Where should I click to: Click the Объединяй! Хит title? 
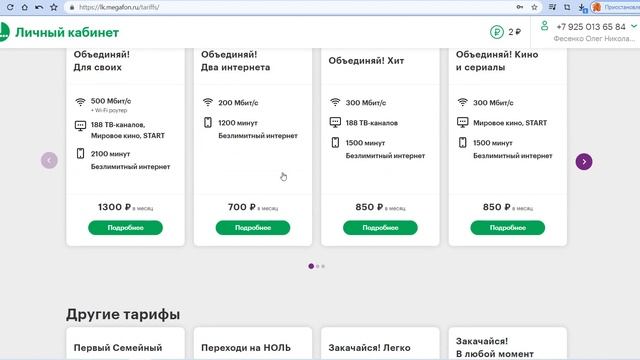click(x=366, y=61)
